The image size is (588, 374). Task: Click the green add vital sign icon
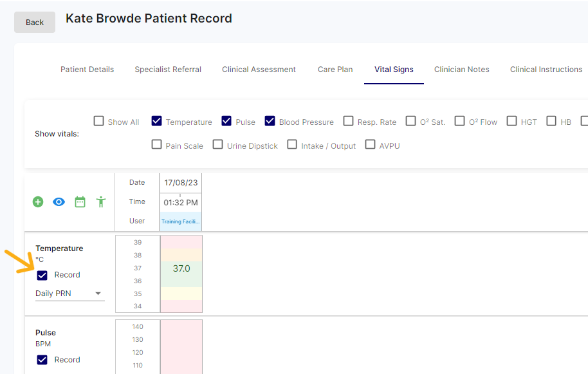[38, 201]
